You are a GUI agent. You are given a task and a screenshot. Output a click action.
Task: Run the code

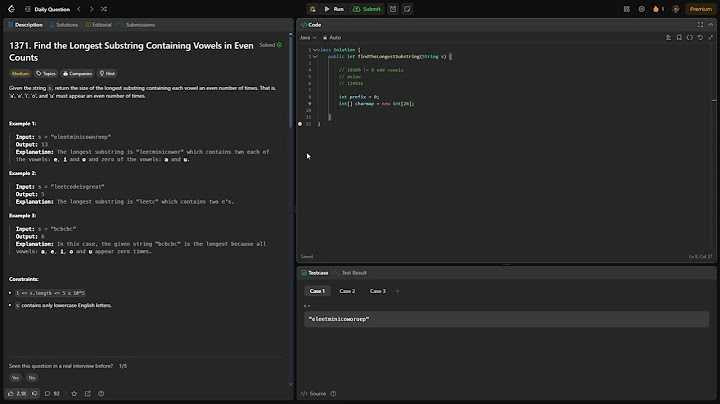coord(334,9)
